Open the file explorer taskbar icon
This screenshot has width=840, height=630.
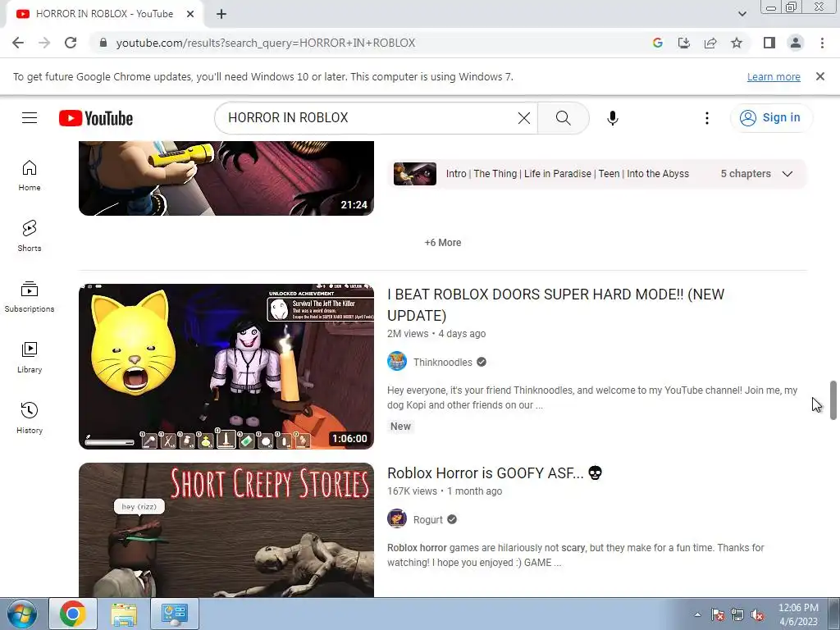pyautogui.click(x=124, y=614)
